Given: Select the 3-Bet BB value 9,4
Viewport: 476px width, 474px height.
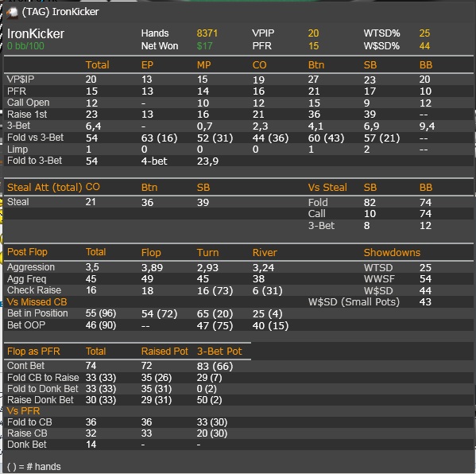Looking at the screenshot, I should click(427, 126).
